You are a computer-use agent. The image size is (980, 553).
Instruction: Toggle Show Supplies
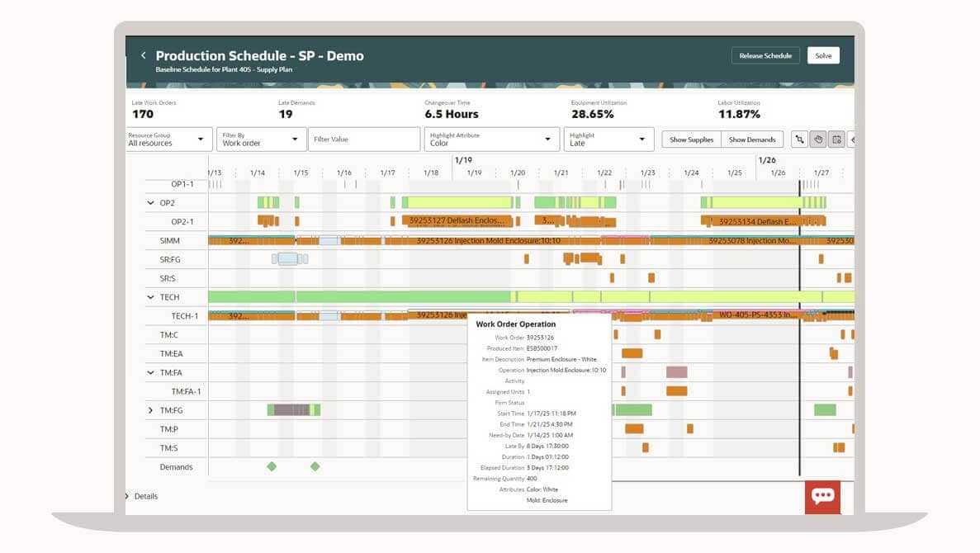[691, 139]
